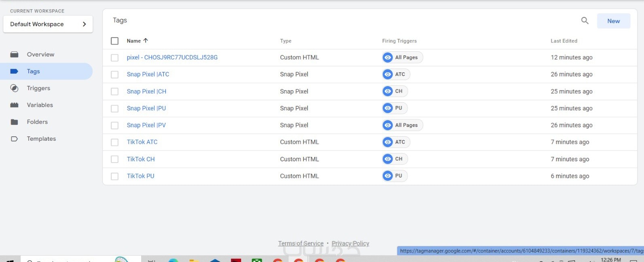Open the search tags magnifier icon

[585, 21]
